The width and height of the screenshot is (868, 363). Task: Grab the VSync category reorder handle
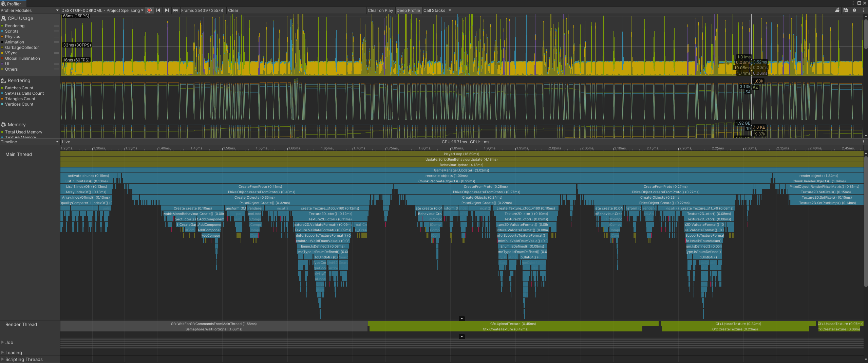[x=56, y=53]
